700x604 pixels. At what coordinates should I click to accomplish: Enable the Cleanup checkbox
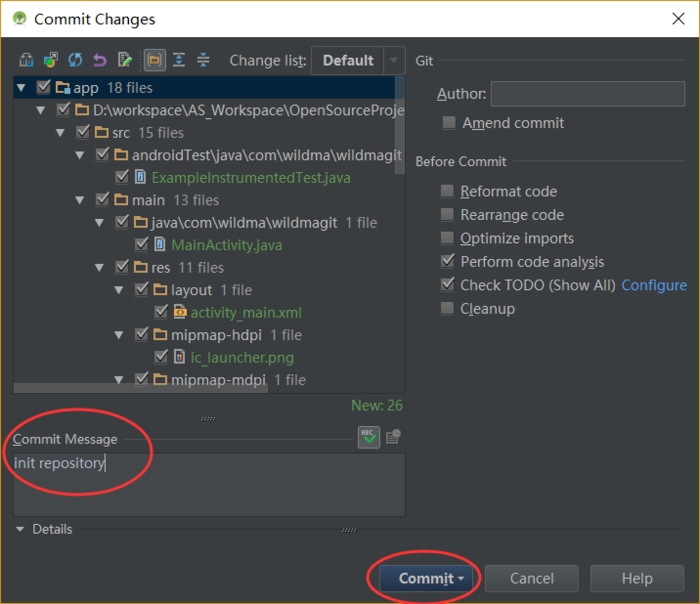pos(447,308)
